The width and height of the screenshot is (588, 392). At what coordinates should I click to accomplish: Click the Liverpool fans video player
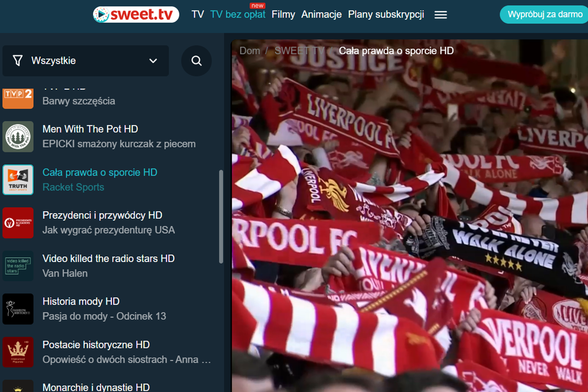pos(410,216)
